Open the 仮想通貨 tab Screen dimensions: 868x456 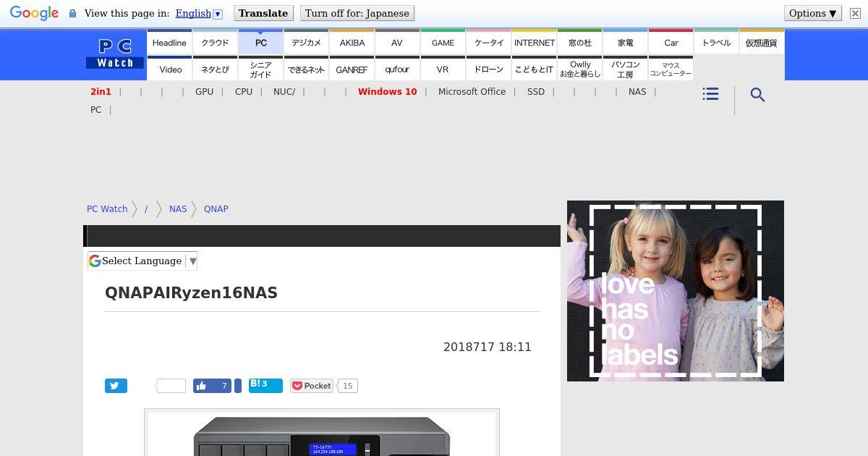pos(762,43)
